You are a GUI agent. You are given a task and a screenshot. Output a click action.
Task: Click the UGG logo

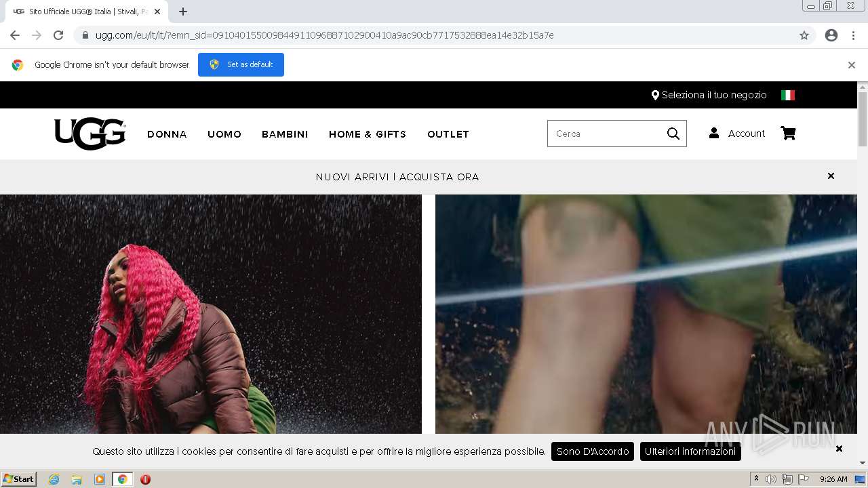(x=90, y=134)
